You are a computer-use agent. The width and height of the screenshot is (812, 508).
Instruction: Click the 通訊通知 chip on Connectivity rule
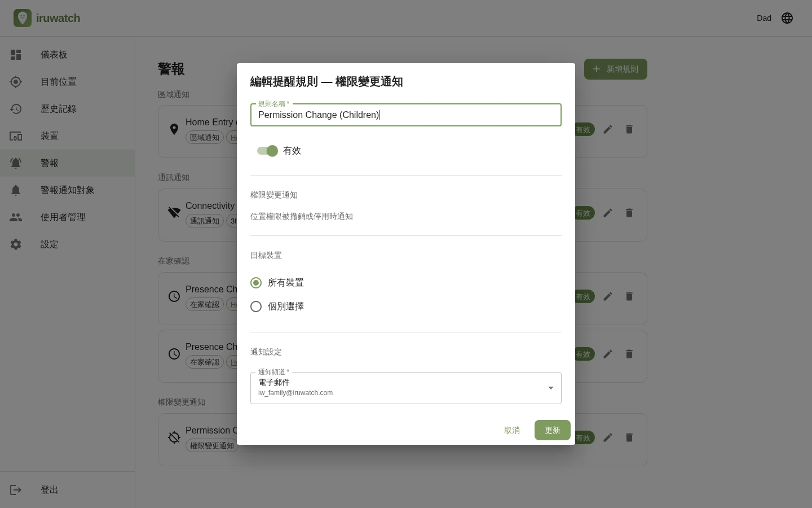pyautogui.click(x=205, y=221)
